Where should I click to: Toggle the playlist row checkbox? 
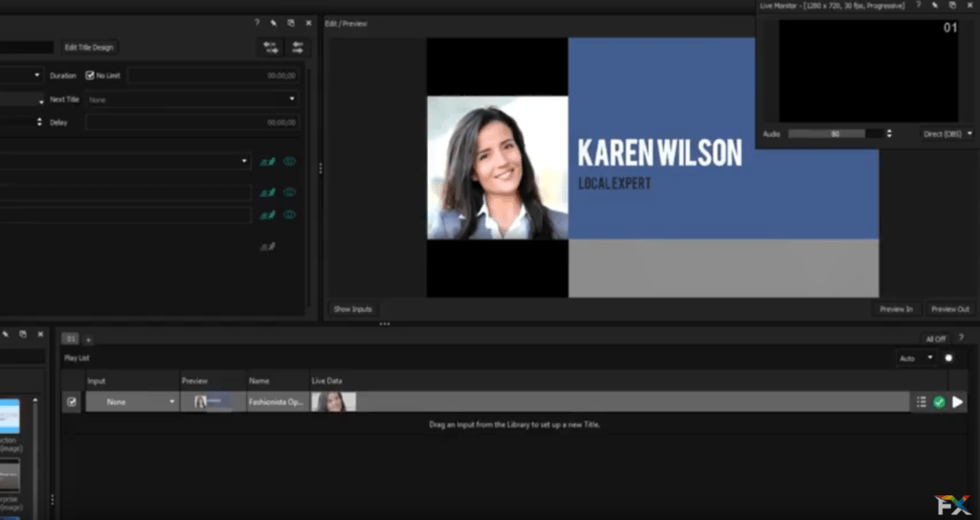pos(72,402)
